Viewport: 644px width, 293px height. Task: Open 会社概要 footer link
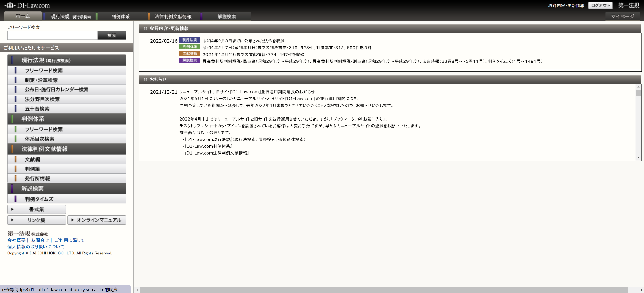click(x=16, y=240)
